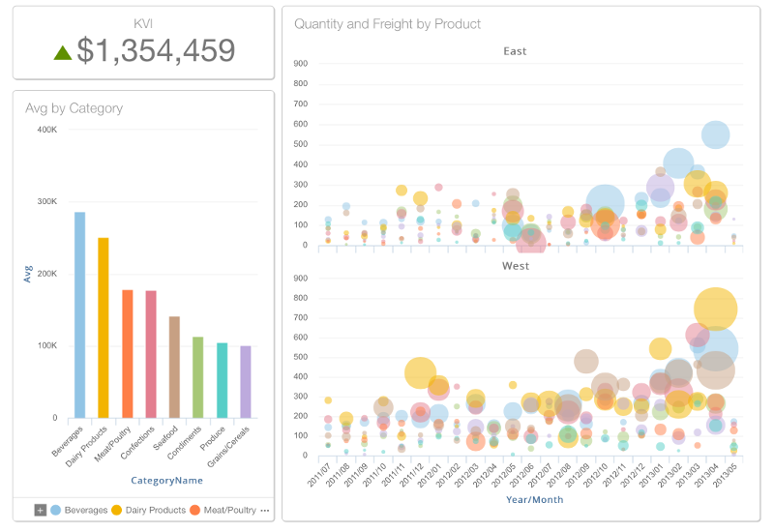Click the Quantity and Freight by Product title
Screen dimensions: 774x532
pos(387,23)
